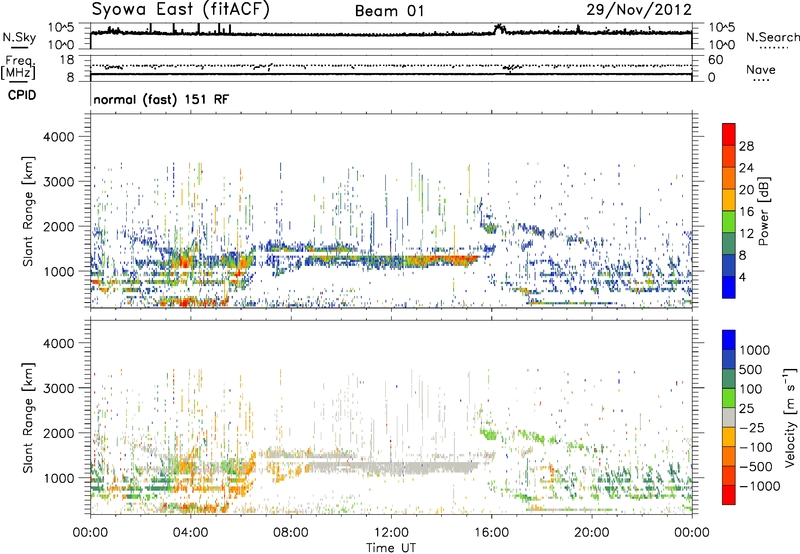Click the '12:00' time tick label
The width and height of the screenshot is (800, 554).
pyautogui.click(x=391, y=533)
